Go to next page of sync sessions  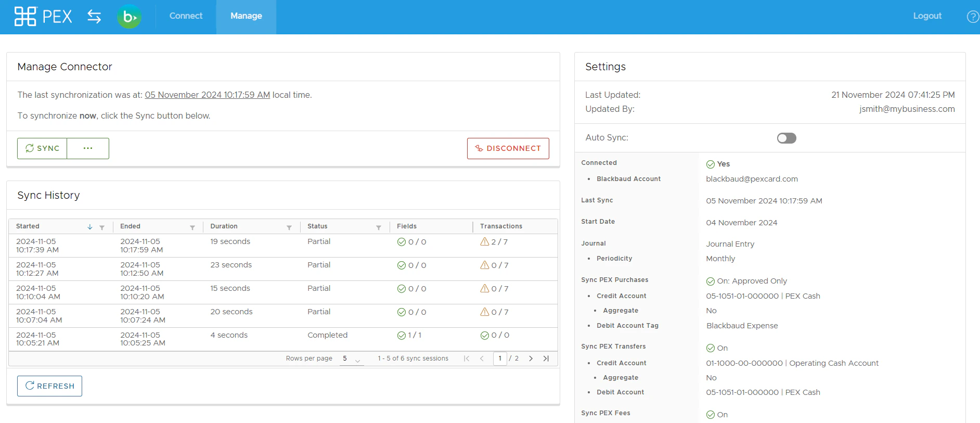(x=531, y=358)
